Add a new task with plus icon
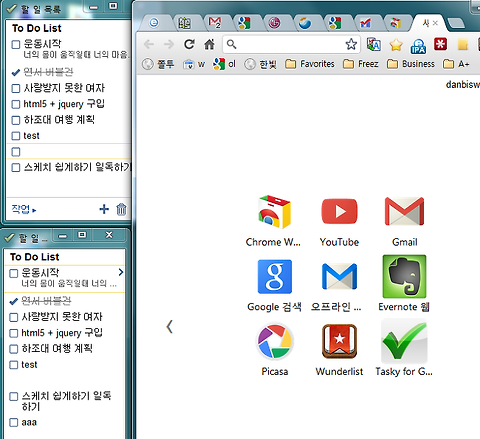Image resolution: width=480 pixels, height=439 pixels. pos(104,209)
